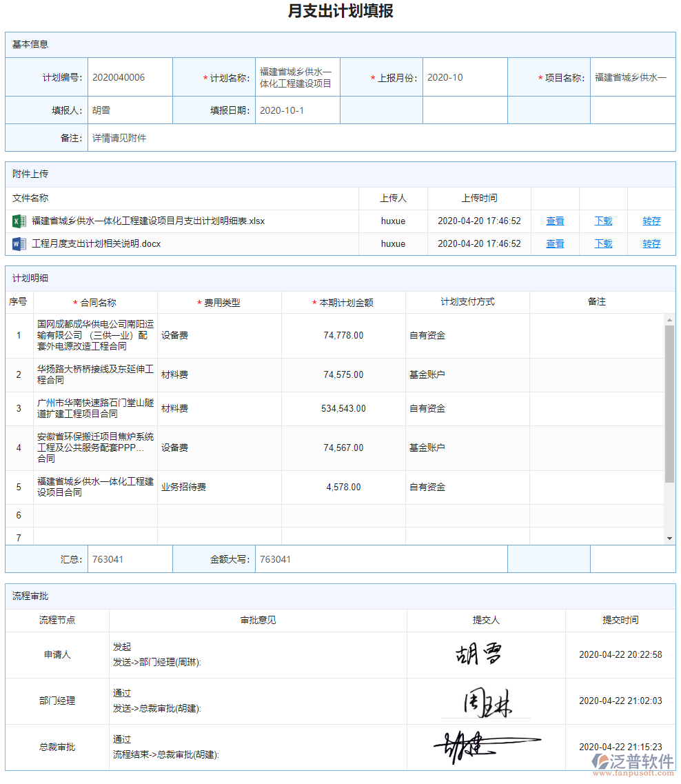This screenshot has width=681, height=784.
Task: Click the scrollbar up arrow in 计划明细
Action: 668,319
